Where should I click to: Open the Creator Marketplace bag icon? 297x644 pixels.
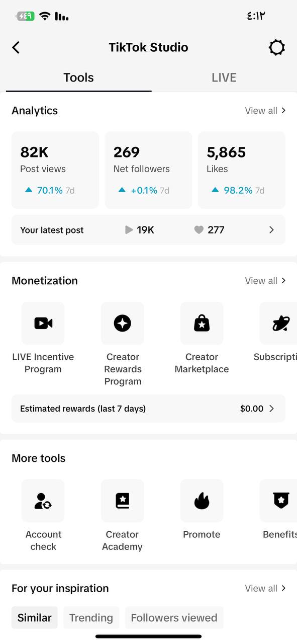(202, 323)
